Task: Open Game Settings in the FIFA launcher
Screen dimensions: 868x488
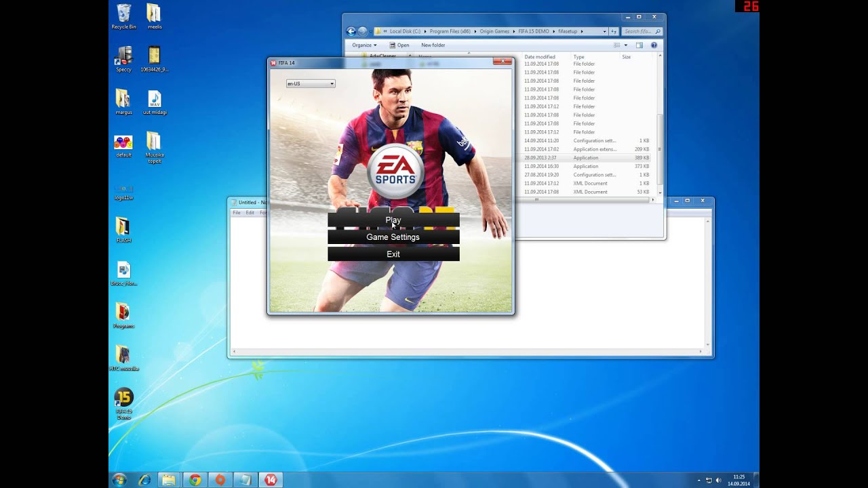Action: [393, 237]
